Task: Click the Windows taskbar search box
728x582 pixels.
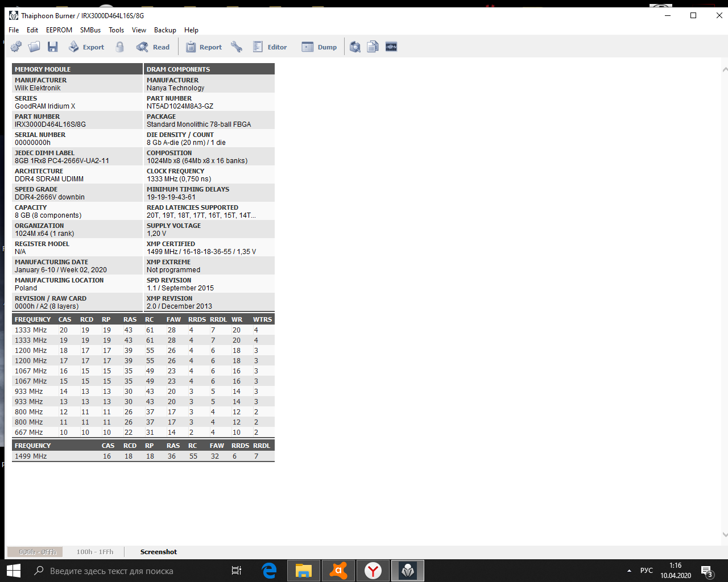Action: tap(125, 571)
